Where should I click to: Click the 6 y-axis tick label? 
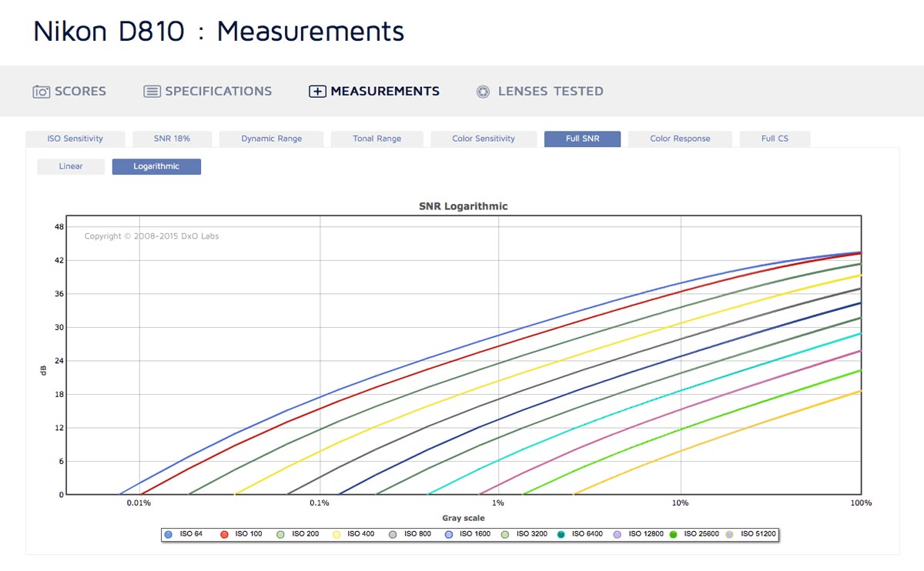pos(62,462)
